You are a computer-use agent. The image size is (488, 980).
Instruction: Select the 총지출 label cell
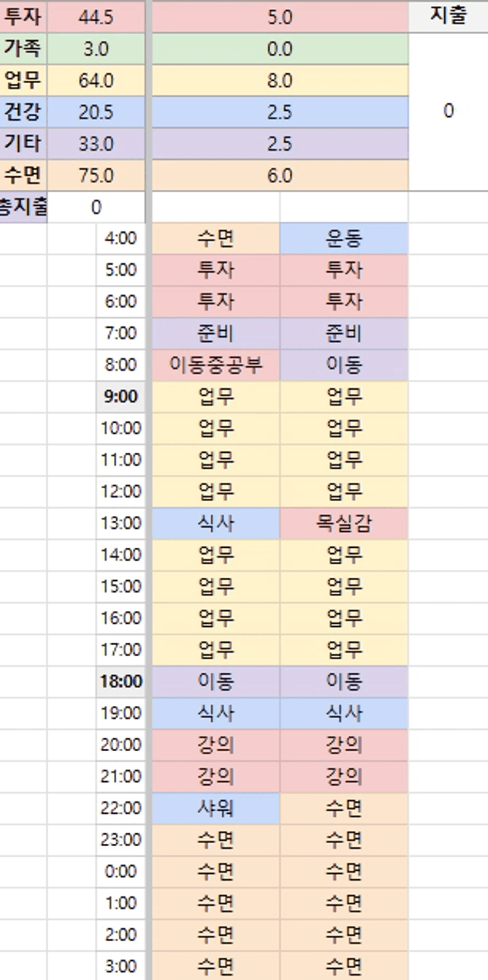[23, 207]
